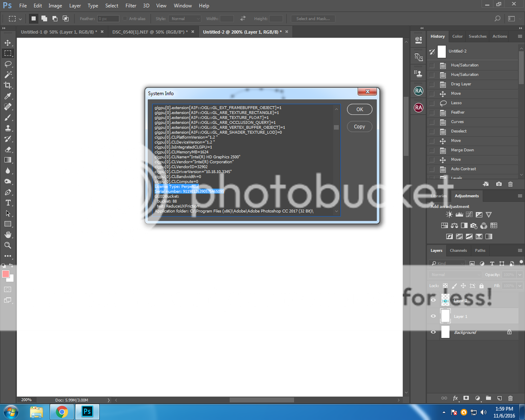
Task: Click the Layer 1 thumbnail
Action: [446, 316]
